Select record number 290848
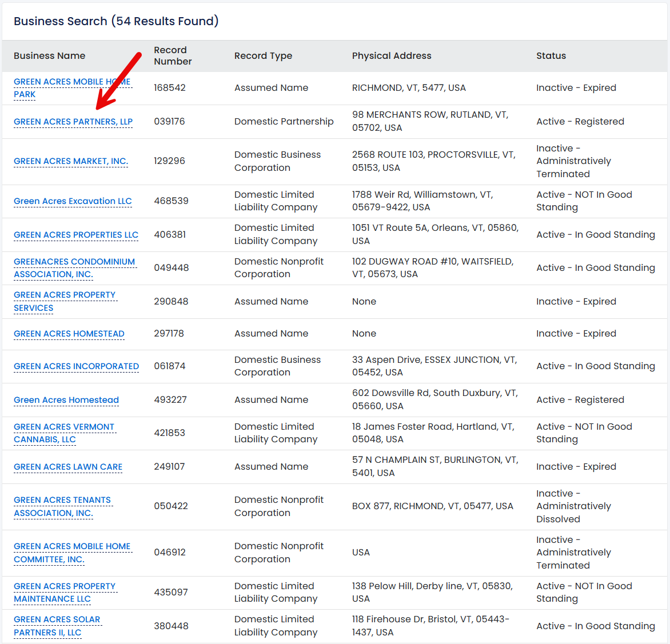This screenshot has width=670, height=644. click(x=171, y=302)
